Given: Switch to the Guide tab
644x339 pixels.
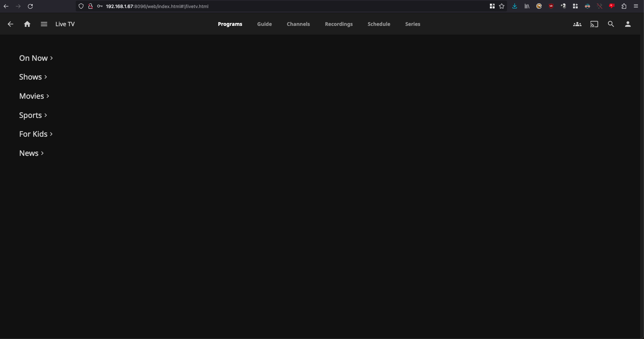Looking at the screenshot, I should click(x=264, y=24).
